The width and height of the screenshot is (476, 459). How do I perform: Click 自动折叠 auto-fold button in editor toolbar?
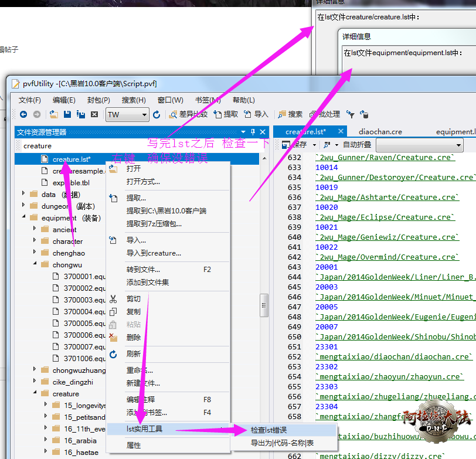click(x=356, y=145)
